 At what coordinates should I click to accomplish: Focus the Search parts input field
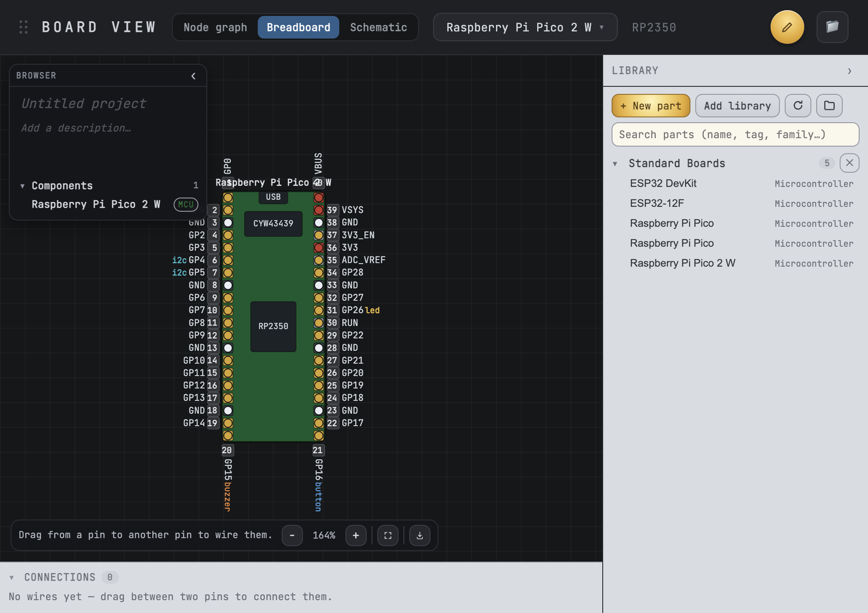735,135
